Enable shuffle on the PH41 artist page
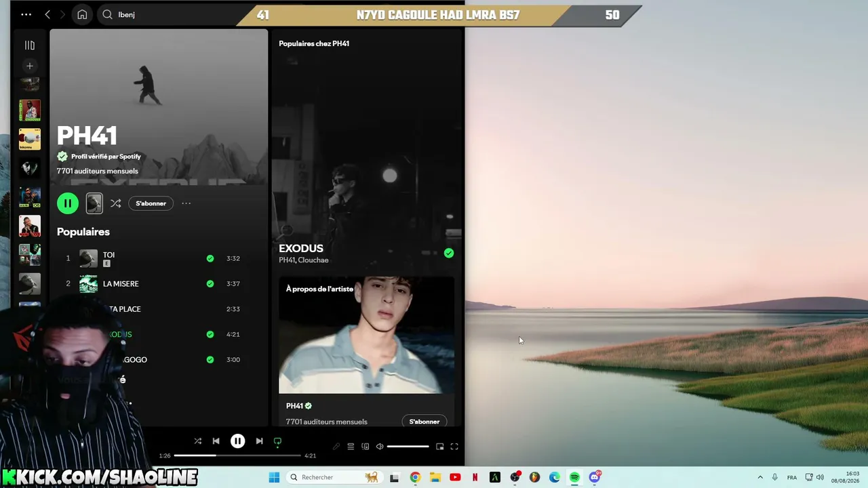This screenshot has height=488, width=868. (x=116, y=203)
